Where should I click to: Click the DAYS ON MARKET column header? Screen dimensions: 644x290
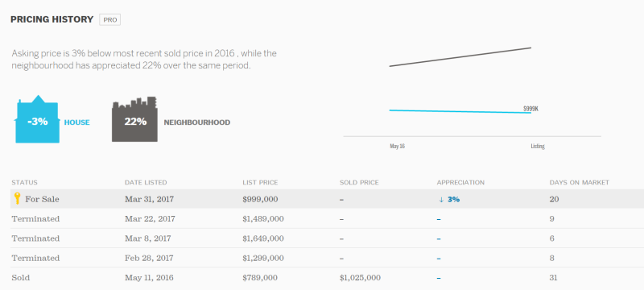click(x=579, y=182)
